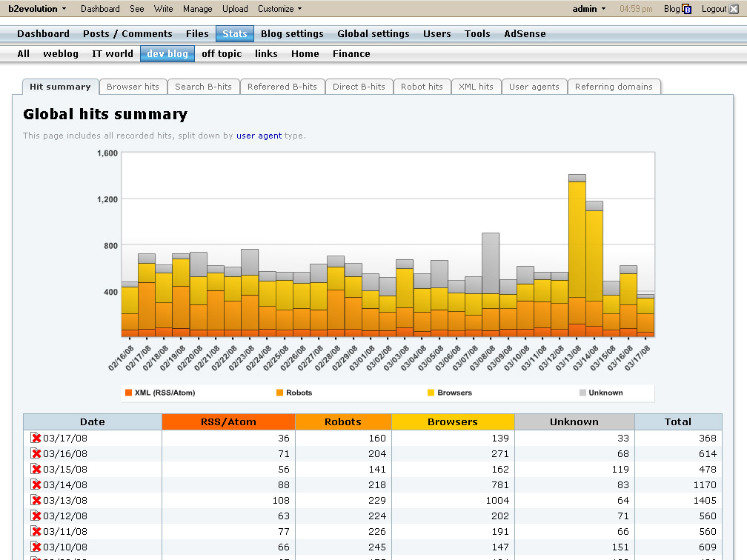Click the Blog icon in top bar
Image resolution: width=747 pixels, height=560 pixels.
point(686,9)
